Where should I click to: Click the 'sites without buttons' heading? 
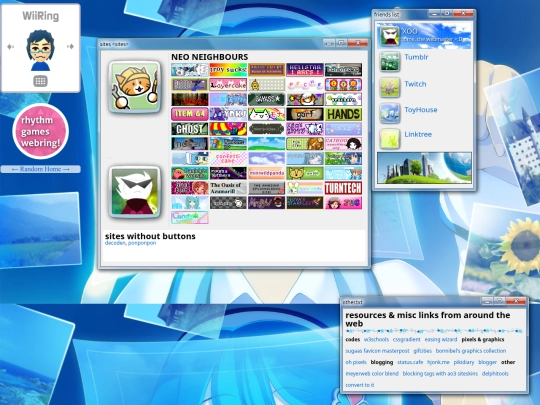click(x=150, y=236)
